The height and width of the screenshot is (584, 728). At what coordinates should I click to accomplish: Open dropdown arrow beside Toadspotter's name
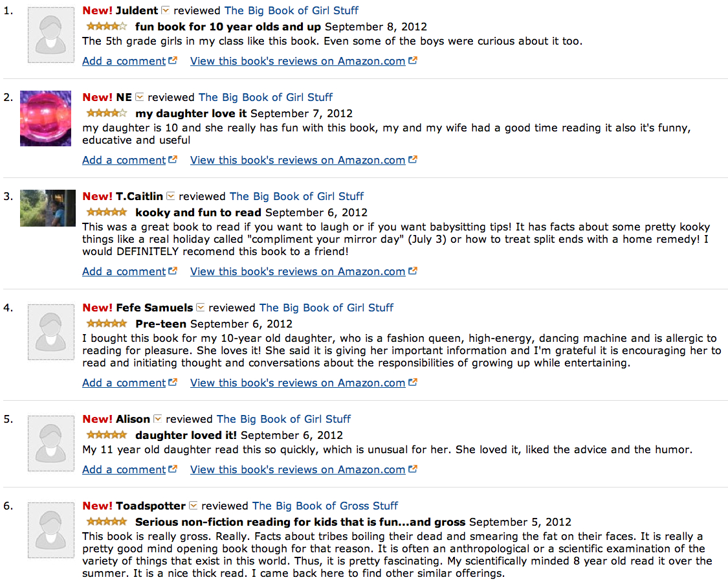[x=193, y=506]
